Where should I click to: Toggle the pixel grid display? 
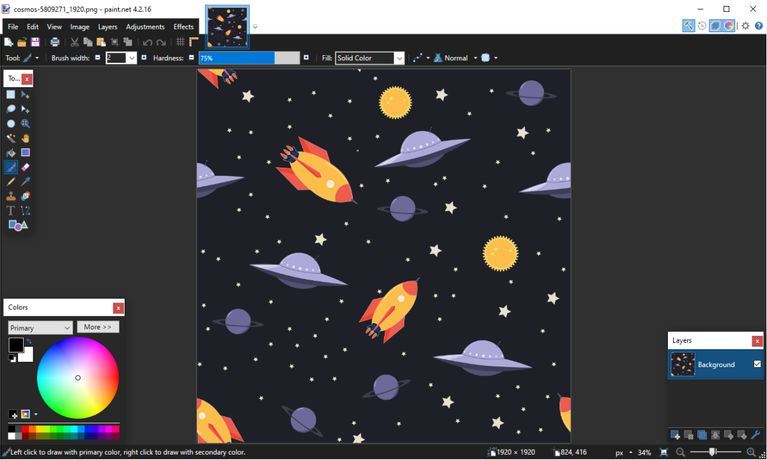click(x=180, y=42)
